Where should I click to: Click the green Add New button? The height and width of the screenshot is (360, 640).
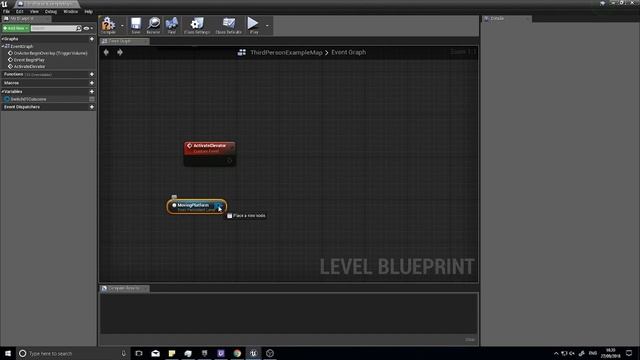(16, 28)
